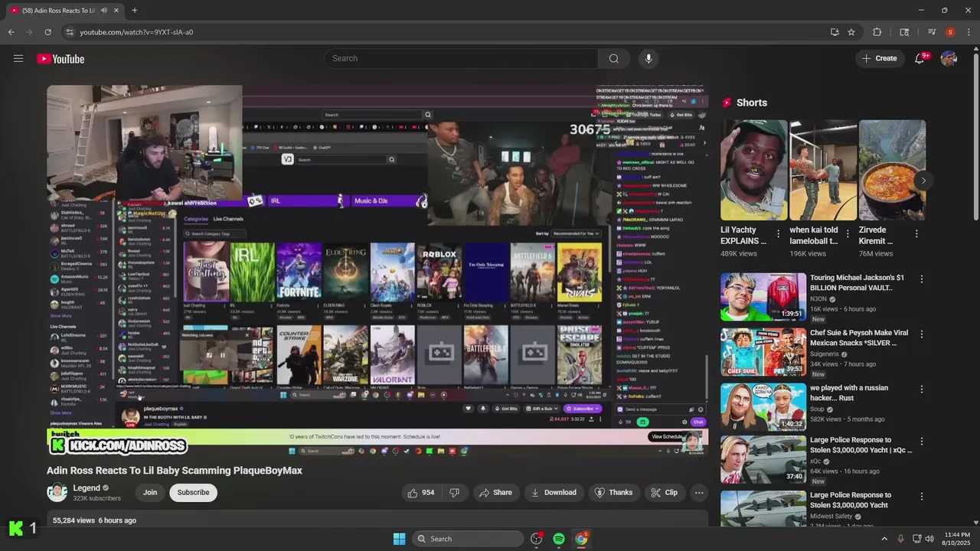Go to the YouTube home logo

(60, 59)
